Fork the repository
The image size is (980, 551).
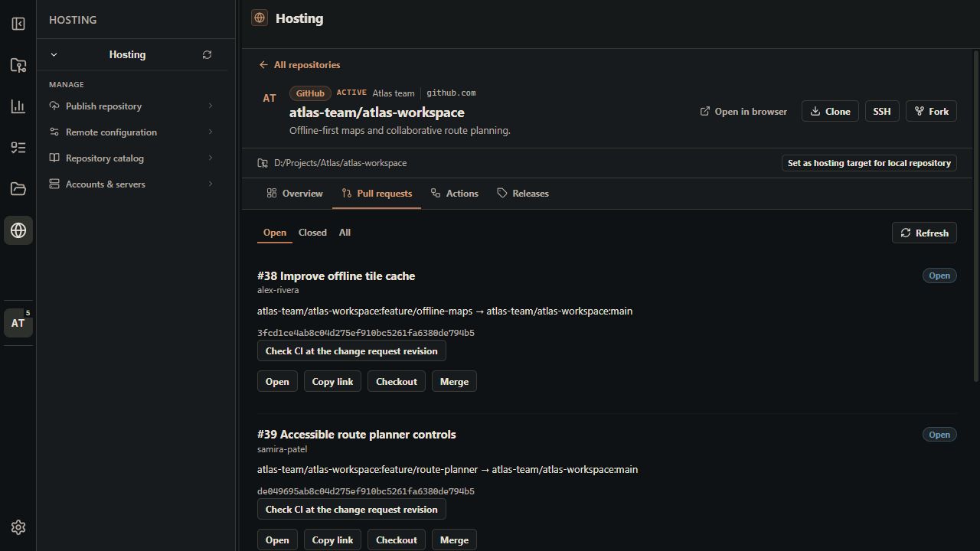pos(931,112)
